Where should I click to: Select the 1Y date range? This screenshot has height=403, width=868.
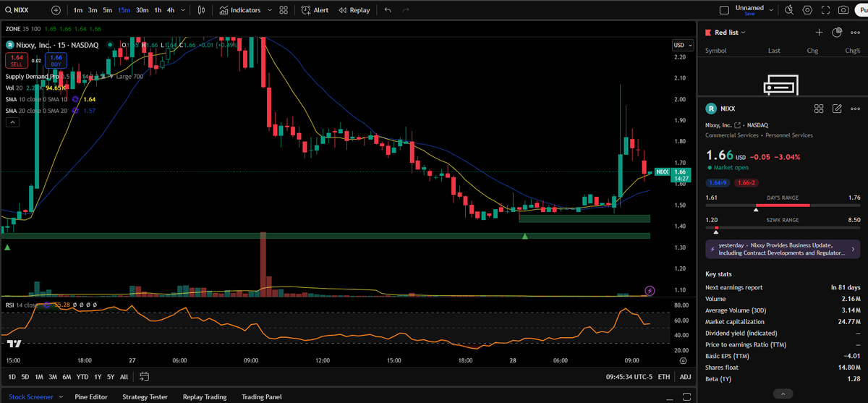coord(98,377)
